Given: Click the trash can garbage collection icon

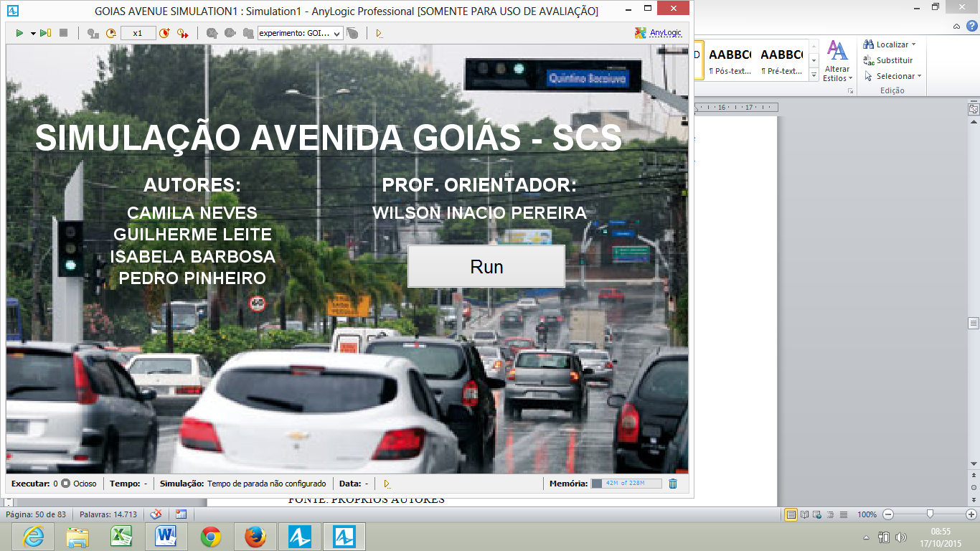Looking at the screenshot, I should click(x=673, y=484).
